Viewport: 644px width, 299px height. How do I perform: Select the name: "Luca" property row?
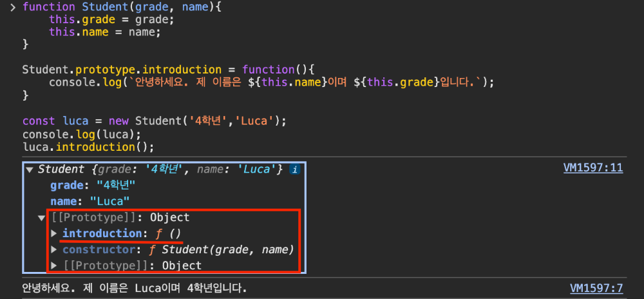click(x=90, y=201)
